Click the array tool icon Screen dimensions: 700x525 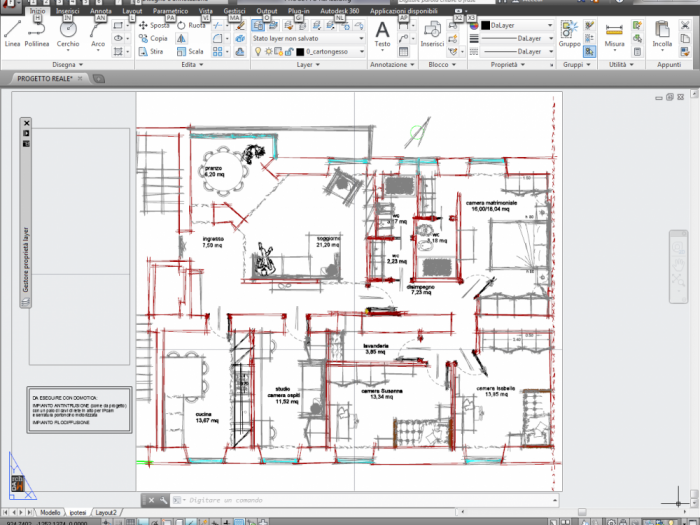(x=217, y=51)
